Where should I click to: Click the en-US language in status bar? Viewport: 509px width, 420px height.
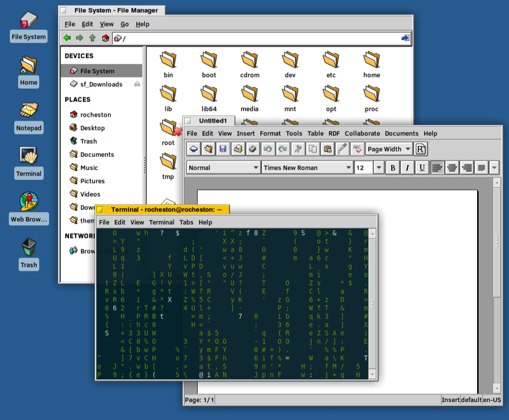(492, 400)
